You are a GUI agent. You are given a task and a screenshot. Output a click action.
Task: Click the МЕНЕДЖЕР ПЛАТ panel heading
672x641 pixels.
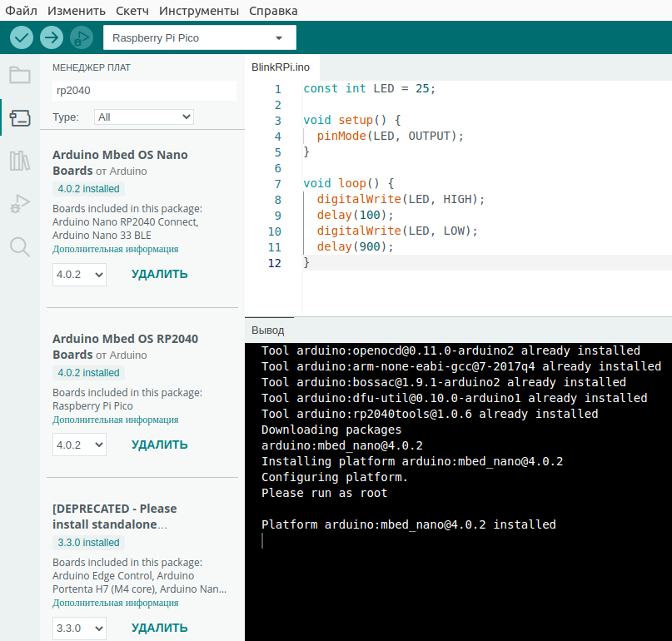(92, 67)
